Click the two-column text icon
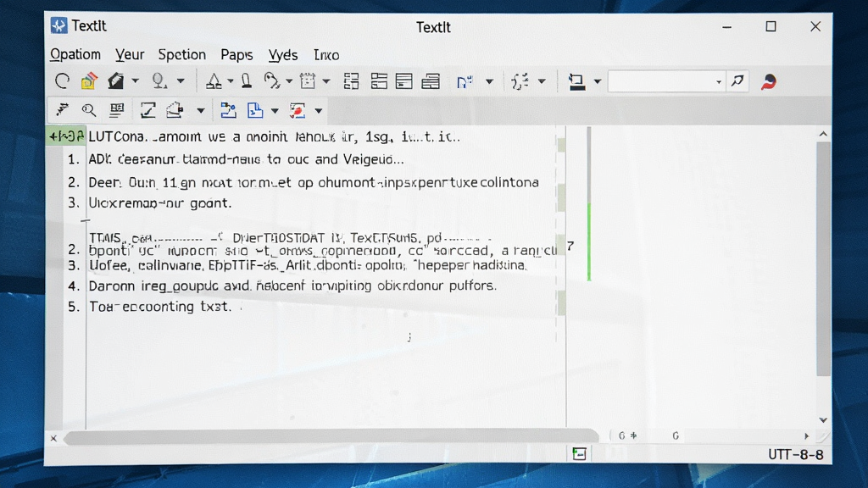868x488 pixels. click(116, 111)
